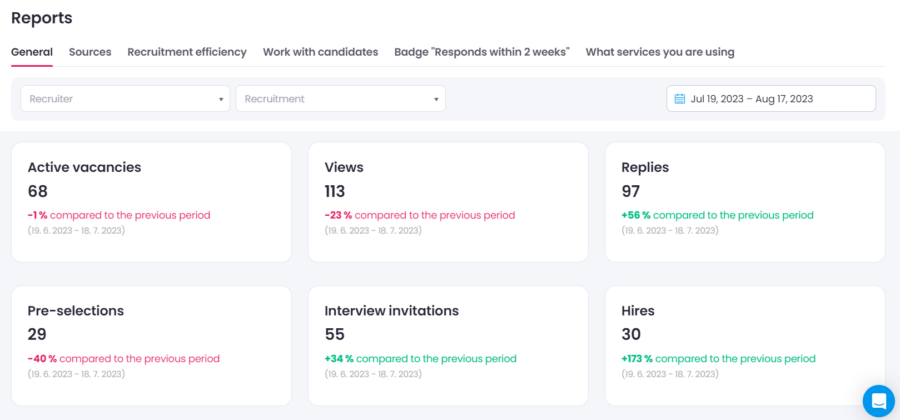Select What services you are using tab

pyautogui.click(x=659, y=52)
